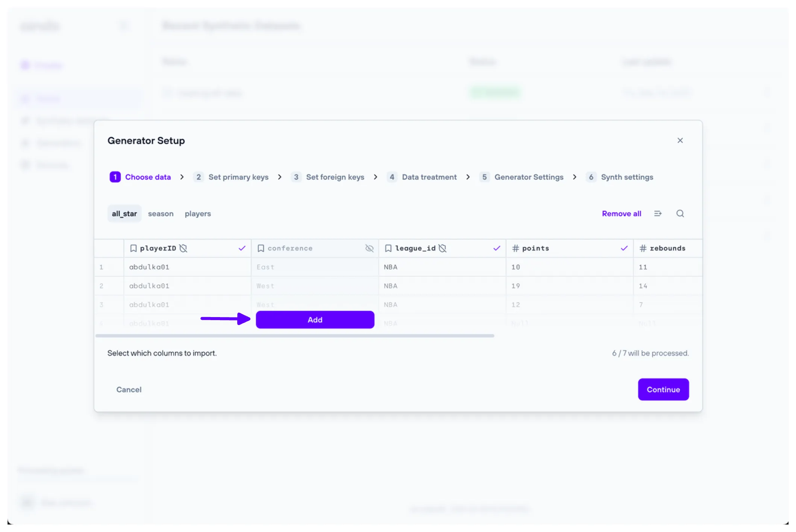Viewport: 796px width, 532px height.
Task: Click the Remove all link
Action: (x=621, y=214)
